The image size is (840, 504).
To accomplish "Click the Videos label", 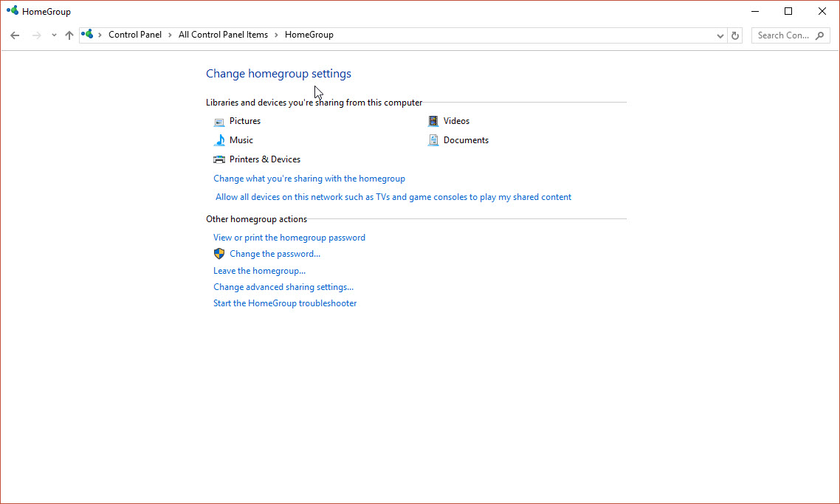I will (456, 121).
